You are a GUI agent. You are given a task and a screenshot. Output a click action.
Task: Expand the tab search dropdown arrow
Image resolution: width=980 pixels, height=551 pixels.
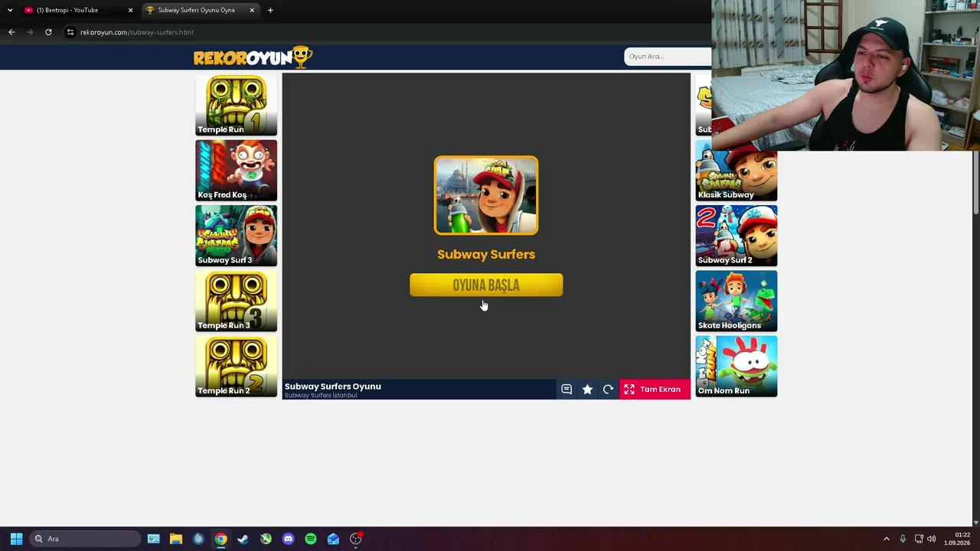[10, 10]
